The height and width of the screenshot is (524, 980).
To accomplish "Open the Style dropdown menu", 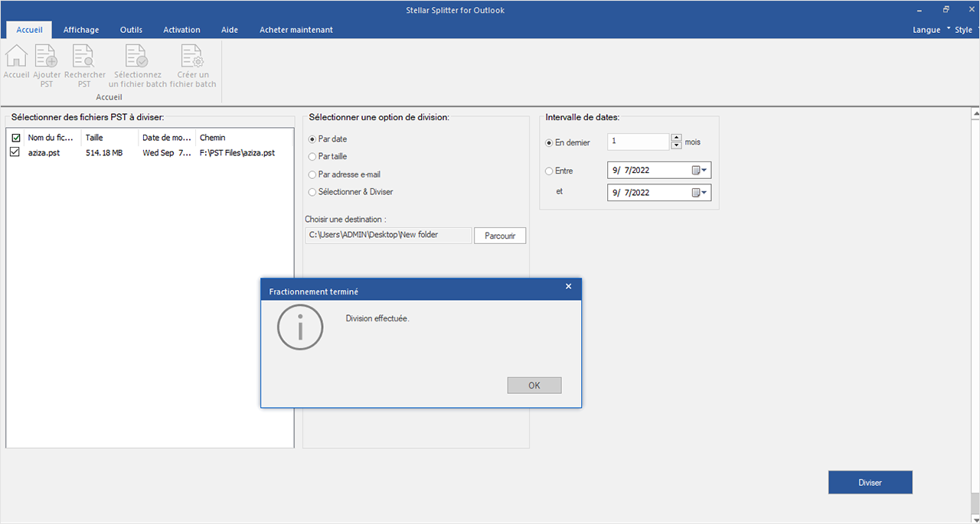I will [965, 30].
